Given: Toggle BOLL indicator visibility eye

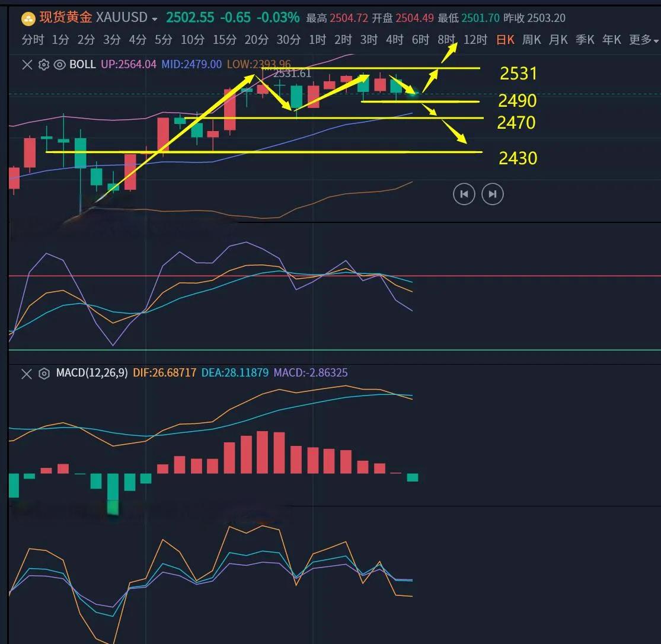Looking at the screenshot, I should (x=59, y=65).
